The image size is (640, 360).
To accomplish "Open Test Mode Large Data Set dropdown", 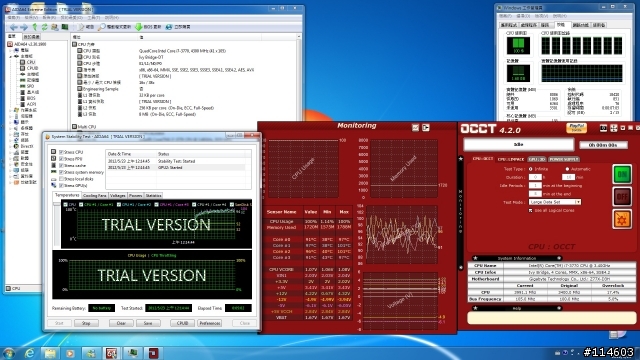I will pos(555,202).
